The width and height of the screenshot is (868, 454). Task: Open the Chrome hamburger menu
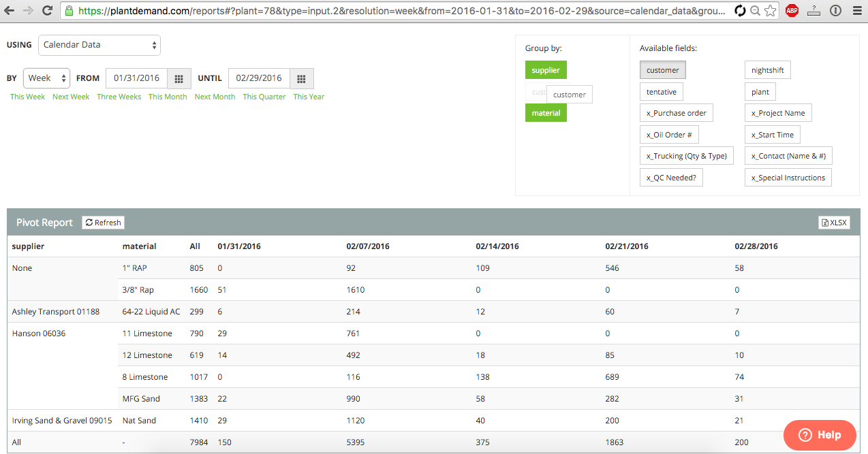pos(856,11)
